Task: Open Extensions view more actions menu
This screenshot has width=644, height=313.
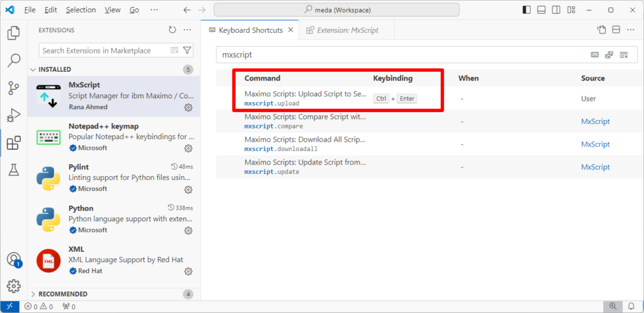Action: click(x=187, y=30)
